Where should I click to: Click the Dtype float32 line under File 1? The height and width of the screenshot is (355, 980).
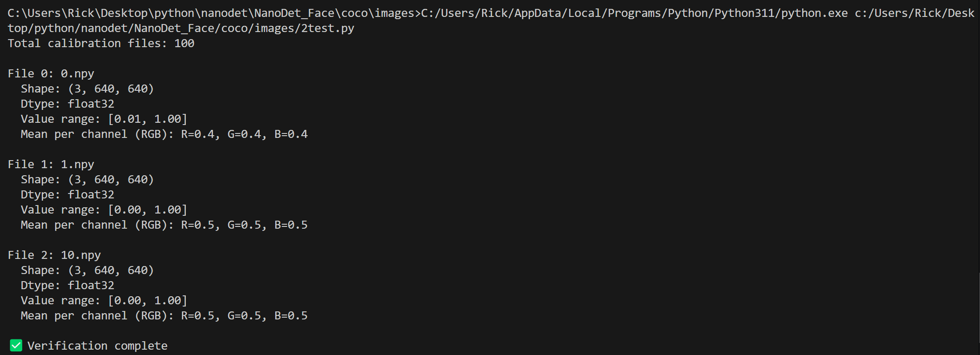(x=68, y=194)
